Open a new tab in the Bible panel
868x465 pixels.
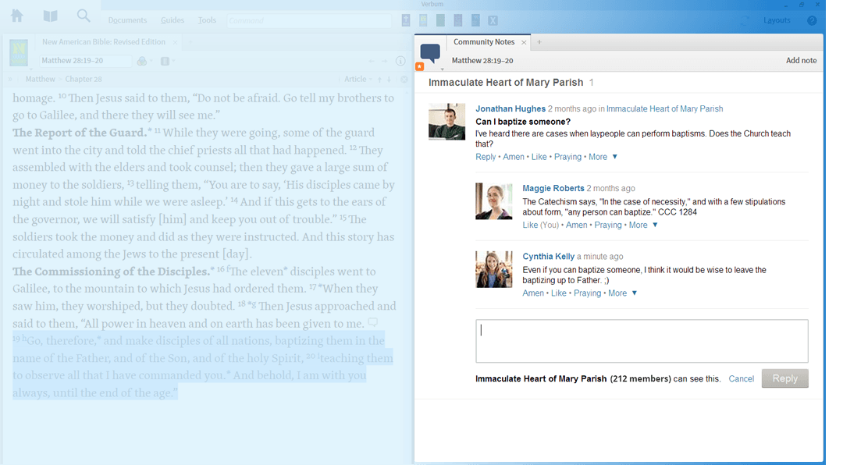pyautogui.click(x=190, y=42)
